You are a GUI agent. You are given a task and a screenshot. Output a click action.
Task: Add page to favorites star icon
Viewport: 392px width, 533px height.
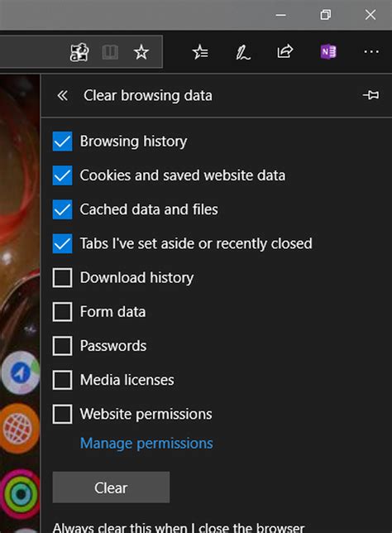pos(141,52)
